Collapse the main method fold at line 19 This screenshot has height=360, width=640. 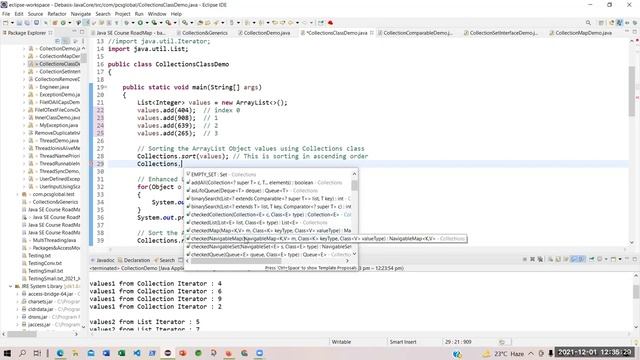[105, 87]
